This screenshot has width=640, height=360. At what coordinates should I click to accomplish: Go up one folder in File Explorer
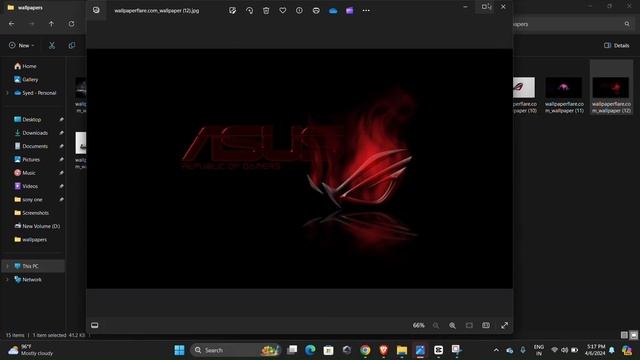tap(51, 24)
